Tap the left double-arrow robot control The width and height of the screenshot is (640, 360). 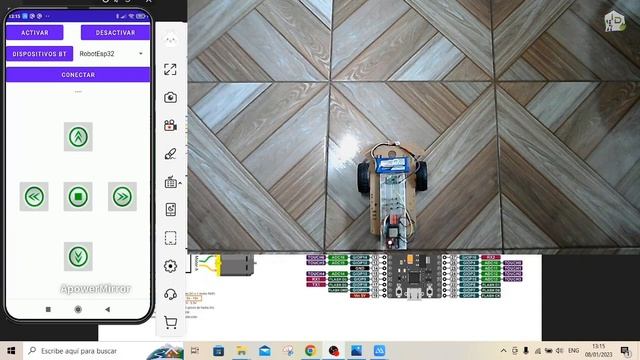pos(34,197)
